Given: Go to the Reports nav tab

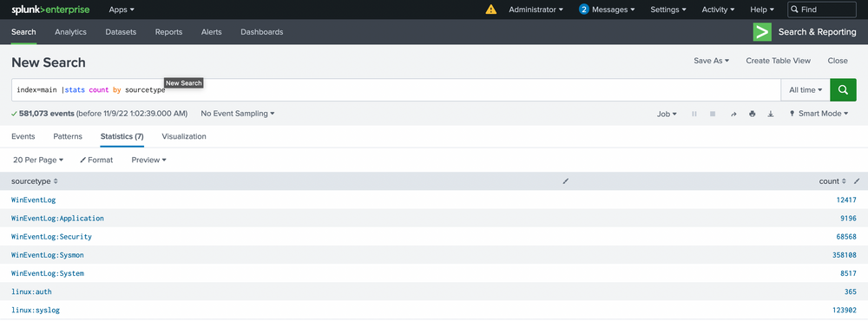Looking at the screenshot, I should [x=169, y=32].
